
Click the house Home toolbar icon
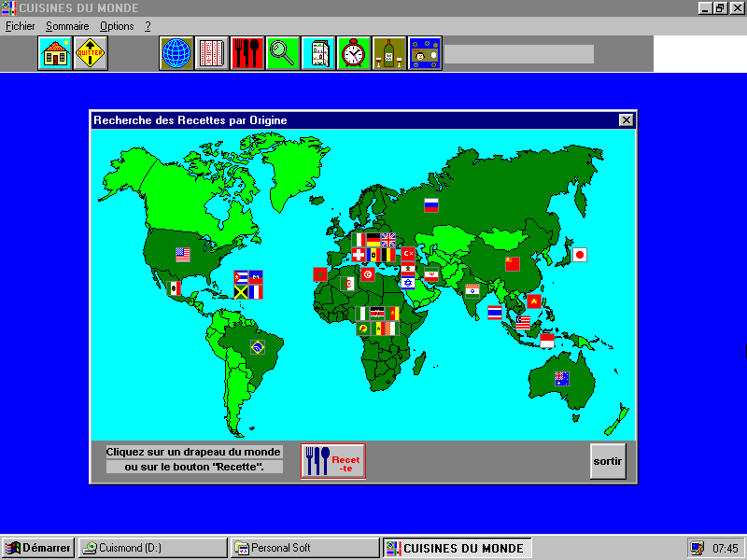55,53
